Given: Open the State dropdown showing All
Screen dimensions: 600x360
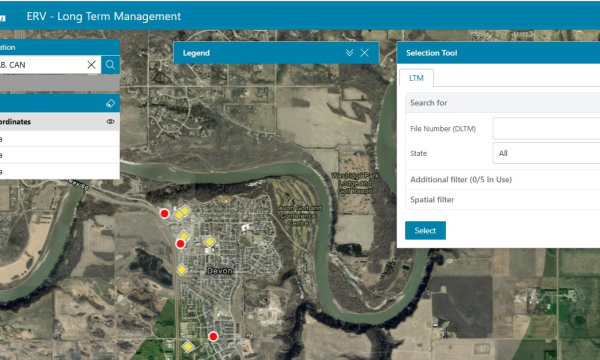Looking at the screenshot, I should 546,153.
